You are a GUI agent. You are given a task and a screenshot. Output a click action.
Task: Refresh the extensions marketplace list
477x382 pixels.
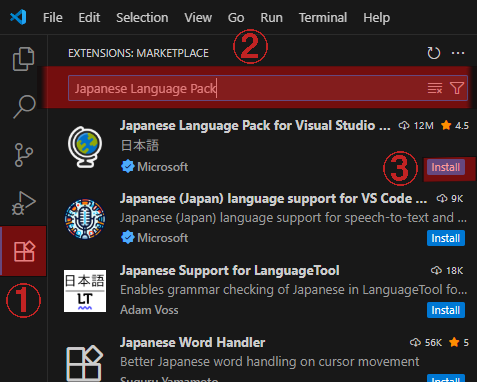pos(433,53)
